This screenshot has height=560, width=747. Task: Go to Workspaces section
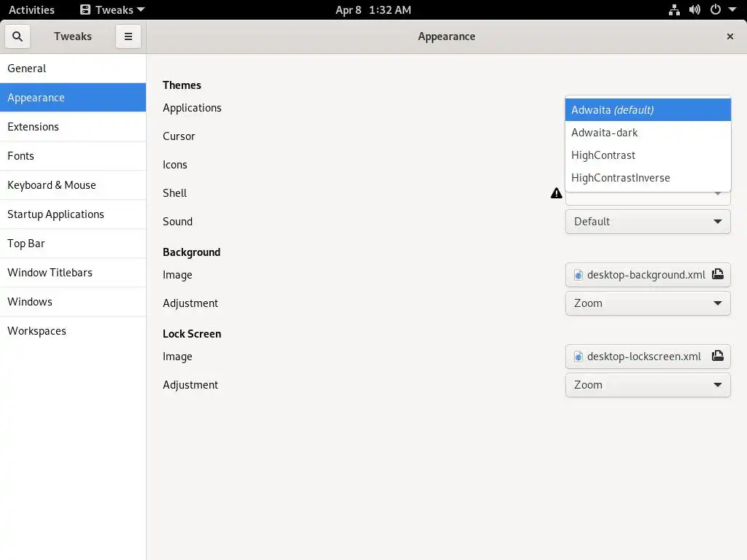(x=73, y=330)
